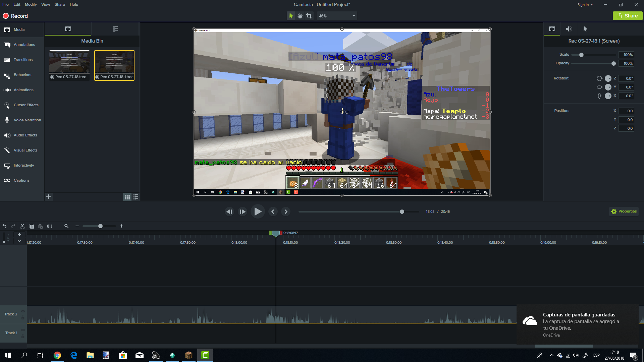Screen dimensions: 644x362
Task: Open the Voice Narration panel
Action: point(22,120)
